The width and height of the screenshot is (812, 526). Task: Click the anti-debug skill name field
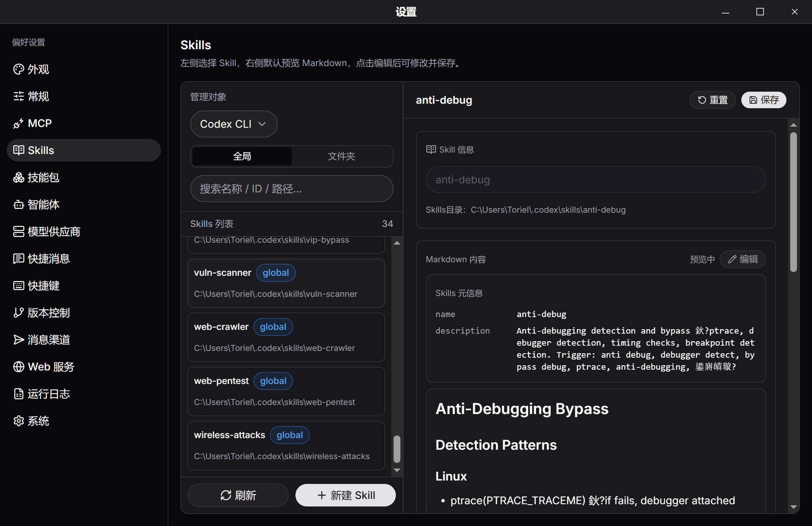pos(596,180)
